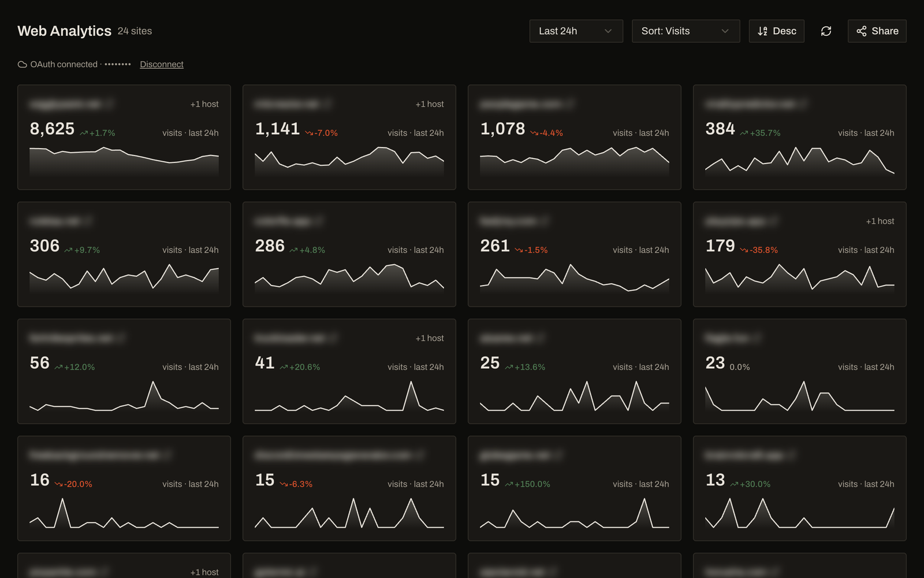Image resolution: width=924 pixels, height=578 pixels.
Task: Click the +12.0% change value
Action: click(80, 367)
